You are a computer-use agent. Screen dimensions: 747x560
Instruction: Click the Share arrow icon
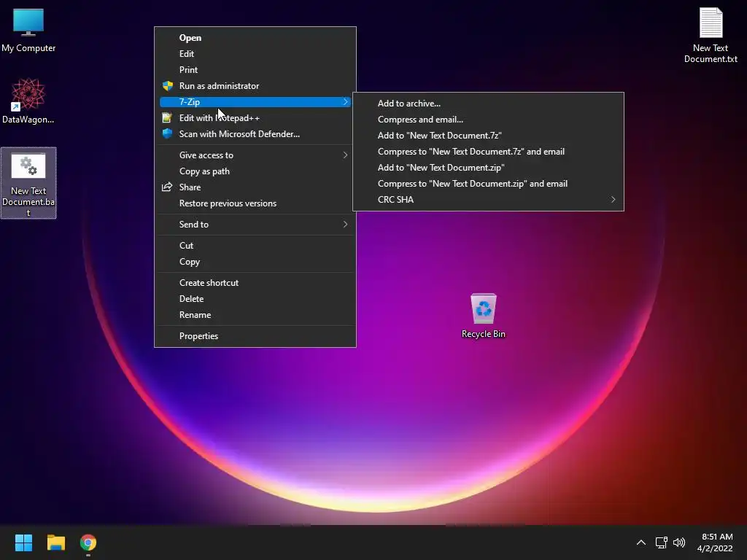point(167,187)
